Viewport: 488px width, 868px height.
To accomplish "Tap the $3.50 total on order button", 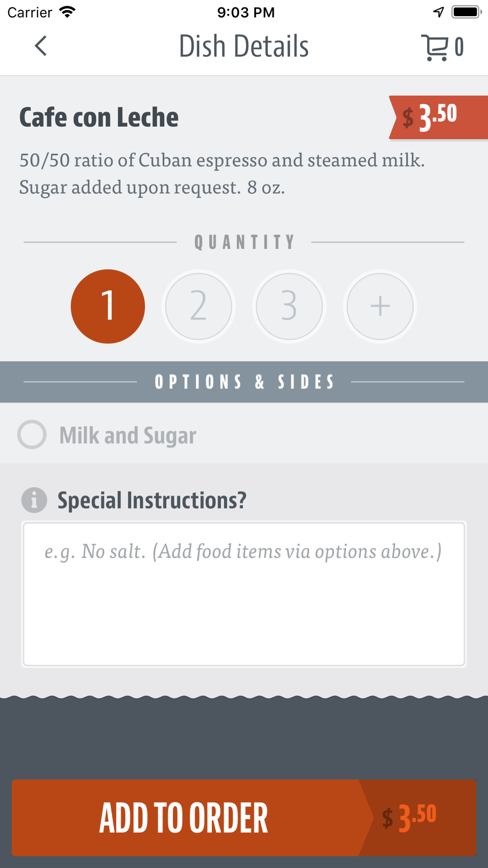I will point(409,818).
